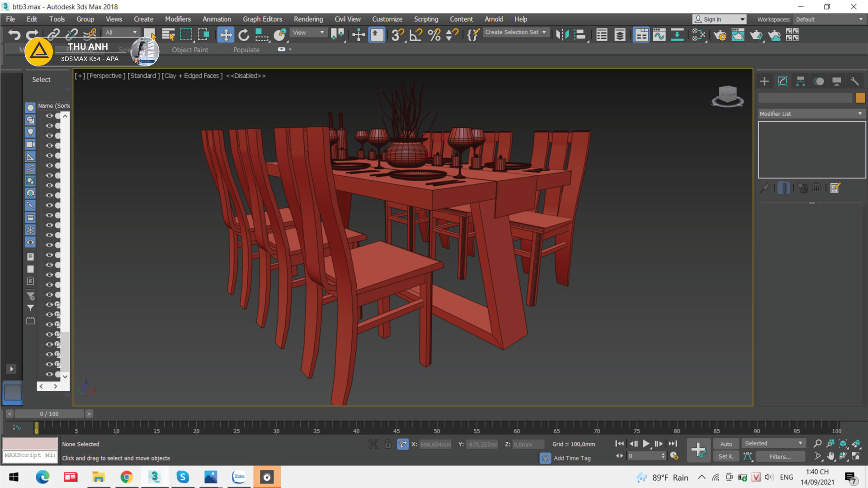Screen dimensions: 868x488
Task: Open the Create Selection Set dropdown
Action: [x=515, y=32]
